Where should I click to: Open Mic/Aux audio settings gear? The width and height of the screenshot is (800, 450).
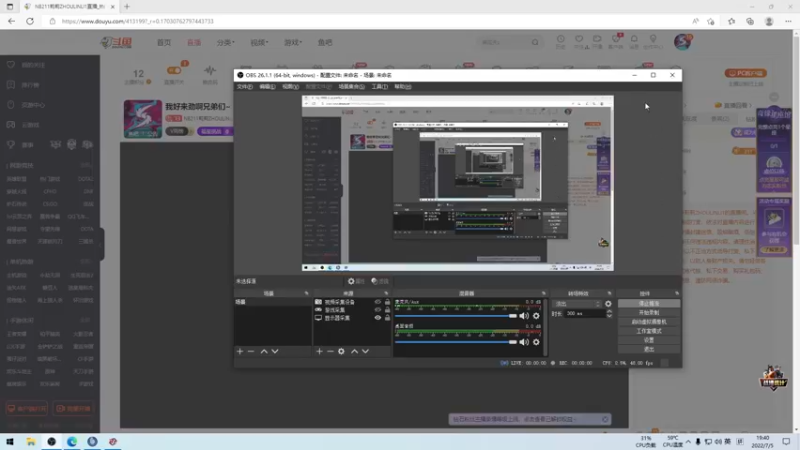536,316
